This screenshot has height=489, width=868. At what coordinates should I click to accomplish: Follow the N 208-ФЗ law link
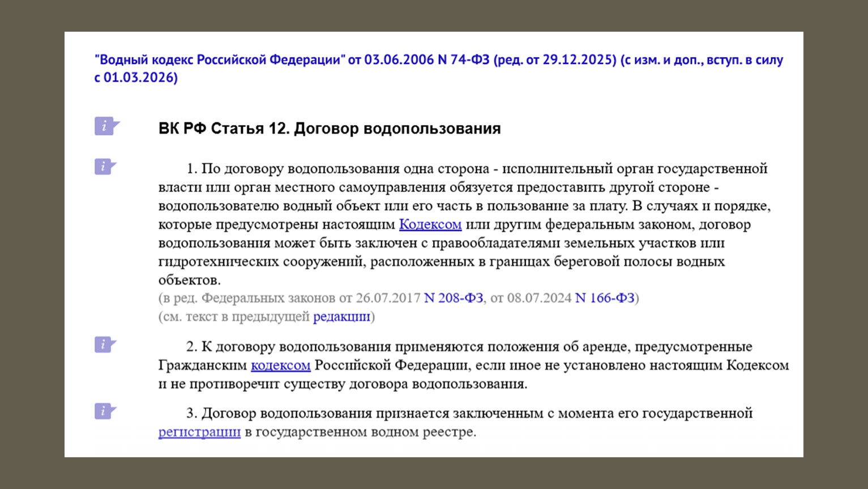[x=454, y=298]
